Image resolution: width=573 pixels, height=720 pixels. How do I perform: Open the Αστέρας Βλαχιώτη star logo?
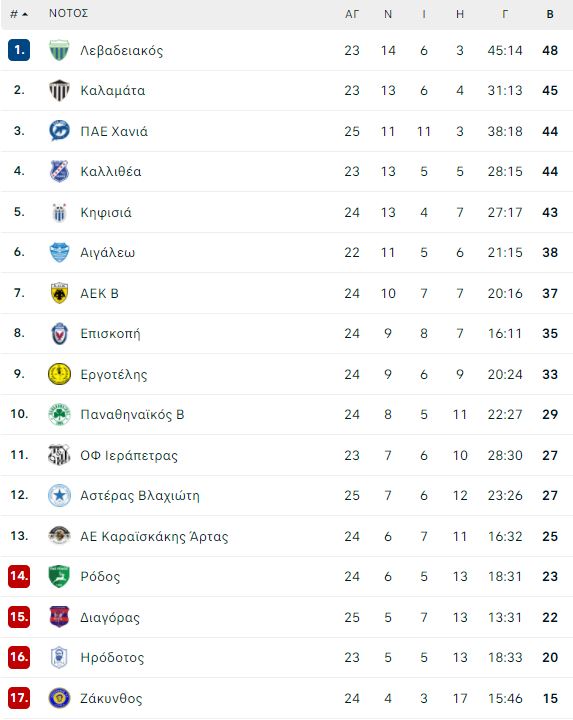[59, 495]
